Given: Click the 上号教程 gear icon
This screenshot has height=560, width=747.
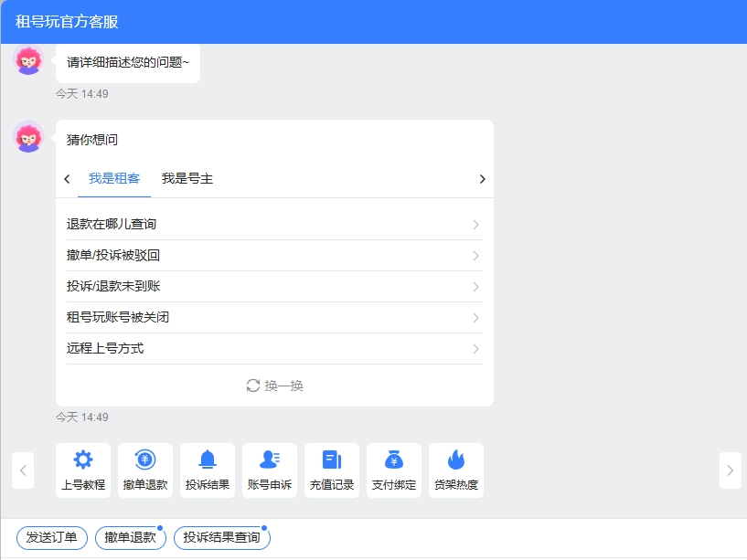Looking at the screenshot, I should point(83,460).
